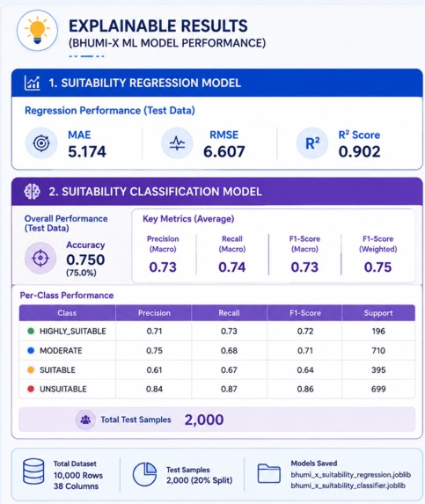The width and height of the screenshot is (425, 504).
Task: Click the red UNSUITABLE color dot
Action: [31, 389]
